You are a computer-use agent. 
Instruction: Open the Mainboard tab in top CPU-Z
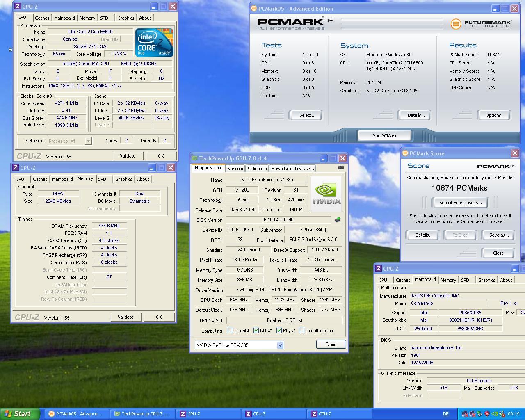[64, 18]
